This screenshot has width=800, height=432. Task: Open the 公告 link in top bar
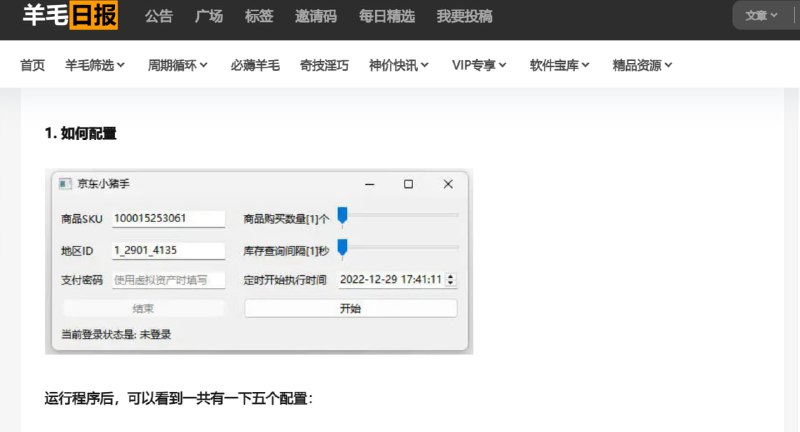(158, 17)
